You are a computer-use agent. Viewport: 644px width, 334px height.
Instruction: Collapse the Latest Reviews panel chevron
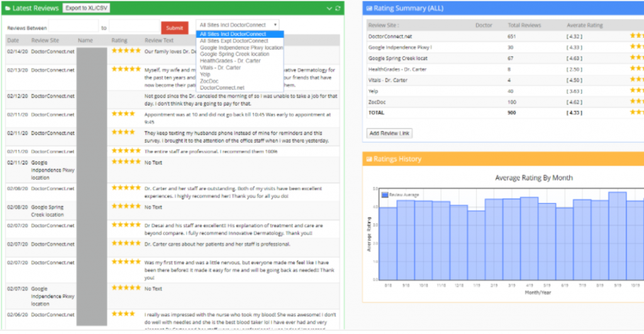click(329, 8)
